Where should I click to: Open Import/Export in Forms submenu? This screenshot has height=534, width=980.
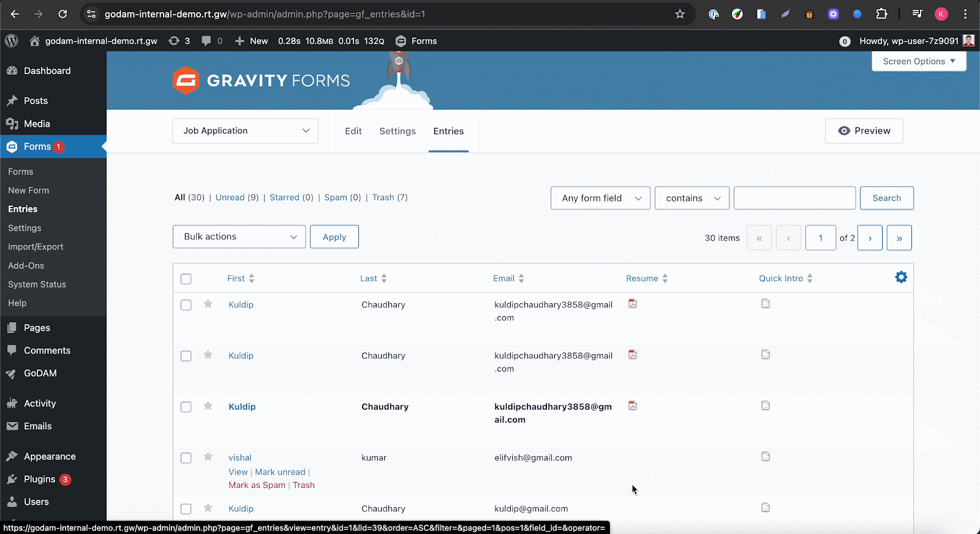pos(36,247)
